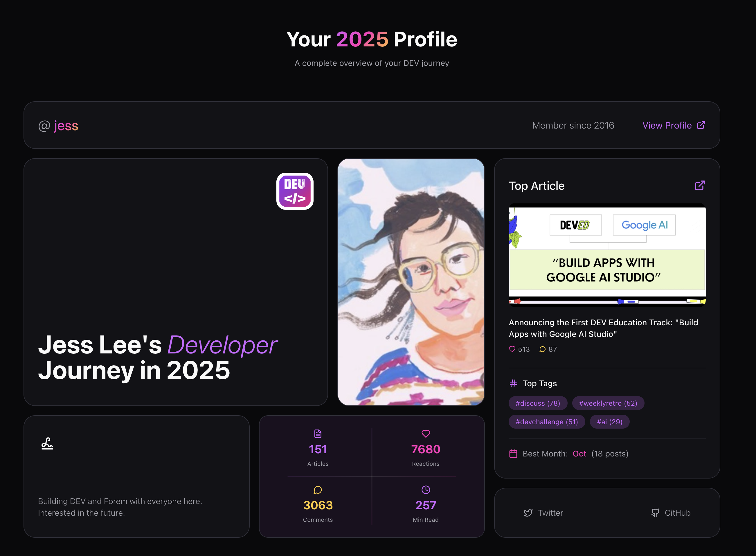Select the #ai (29) tag
The height and width of the screenshot is (556, 756).
pyautogui.click(x=609, y=422)
